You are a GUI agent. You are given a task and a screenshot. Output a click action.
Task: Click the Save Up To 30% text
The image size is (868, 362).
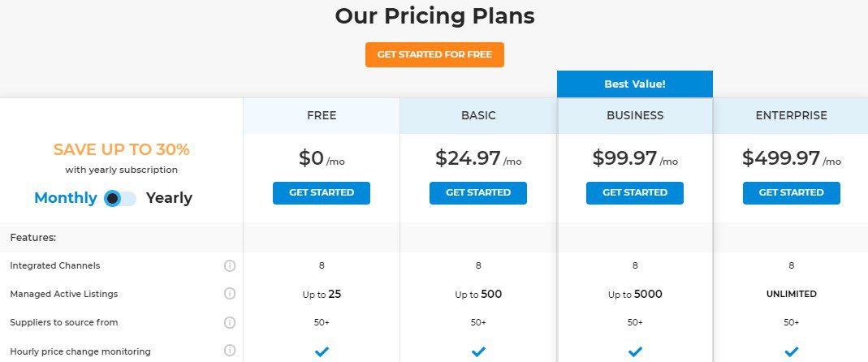click(x=121, y=149)
